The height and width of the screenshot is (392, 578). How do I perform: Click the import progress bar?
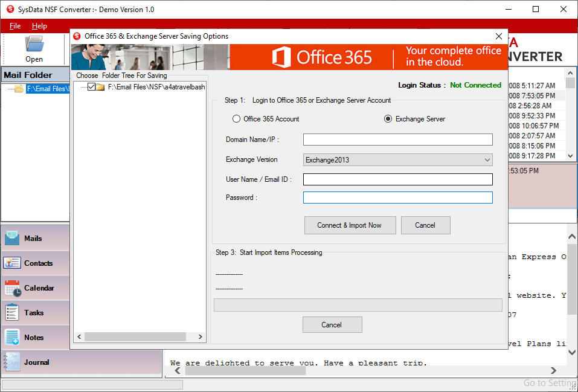358,305
